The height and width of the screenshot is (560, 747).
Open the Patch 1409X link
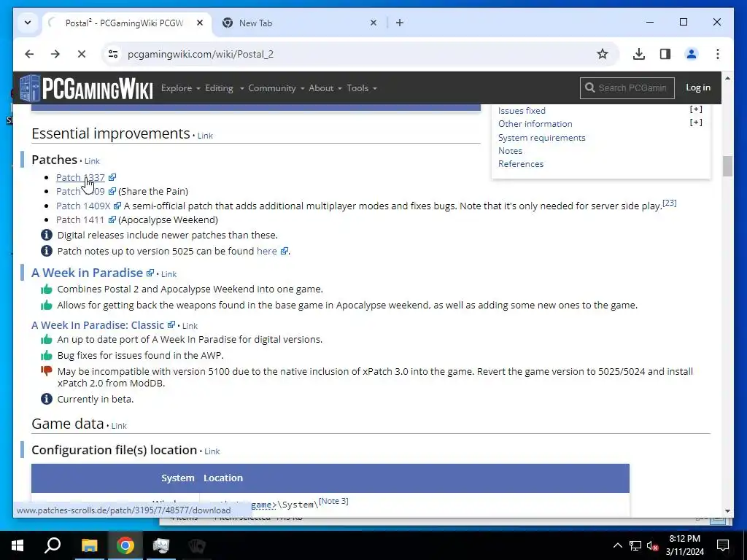coord(83,206)
